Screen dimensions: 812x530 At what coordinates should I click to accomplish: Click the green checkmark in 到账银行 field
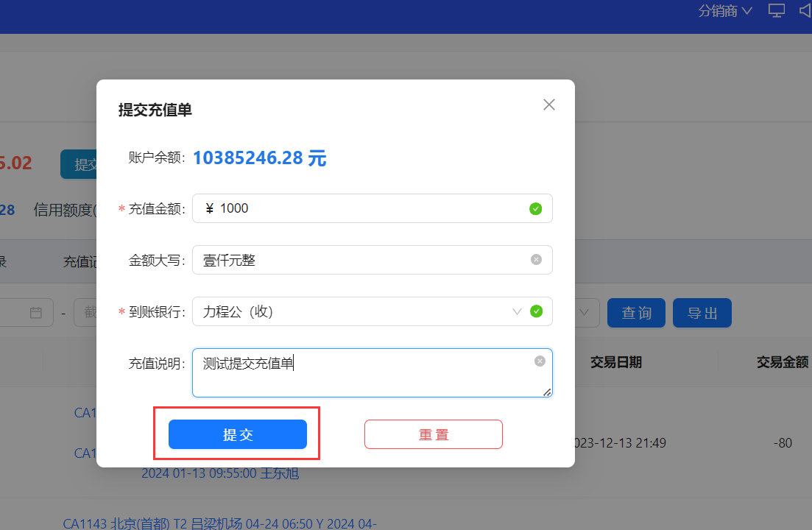[536, 311]
